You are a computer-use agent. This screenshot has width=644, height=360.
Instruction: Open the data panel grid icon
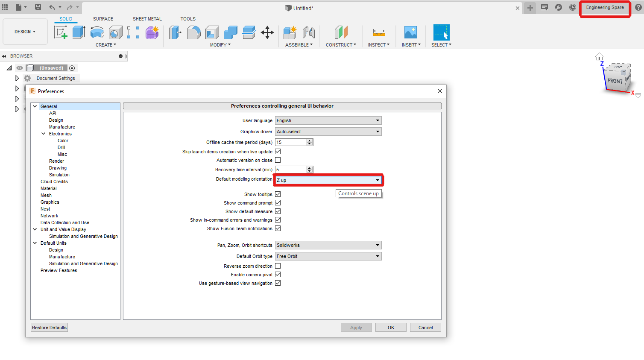pyautogui.click(x=5, y=7)
